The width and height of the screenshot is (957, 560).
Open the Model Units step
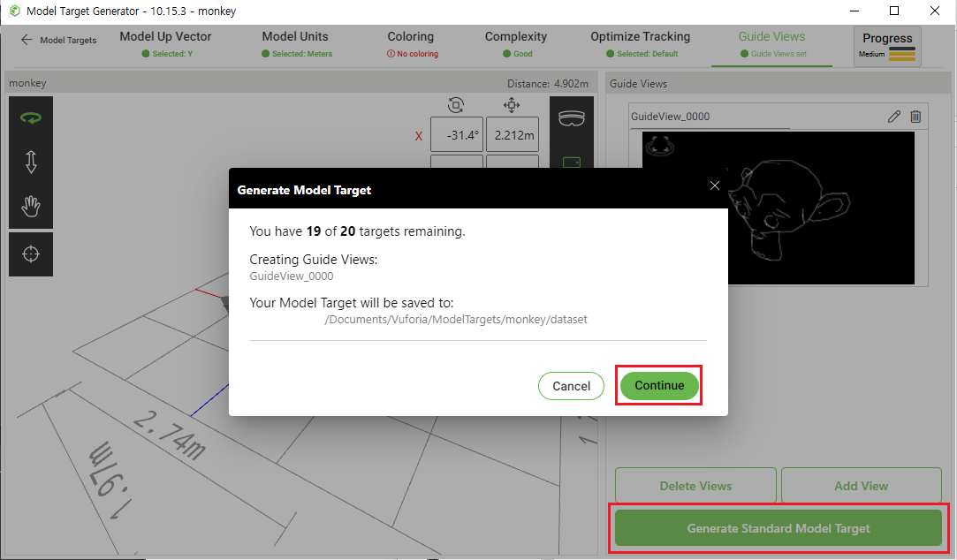(x=295, y=44)
